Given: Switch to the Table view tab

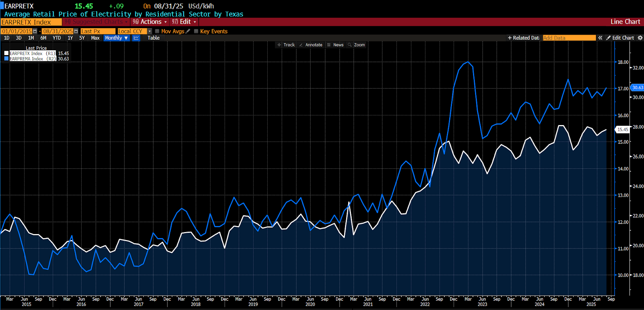Looking at the screenshot, I should pyautogui.click(x=153, y=38).
